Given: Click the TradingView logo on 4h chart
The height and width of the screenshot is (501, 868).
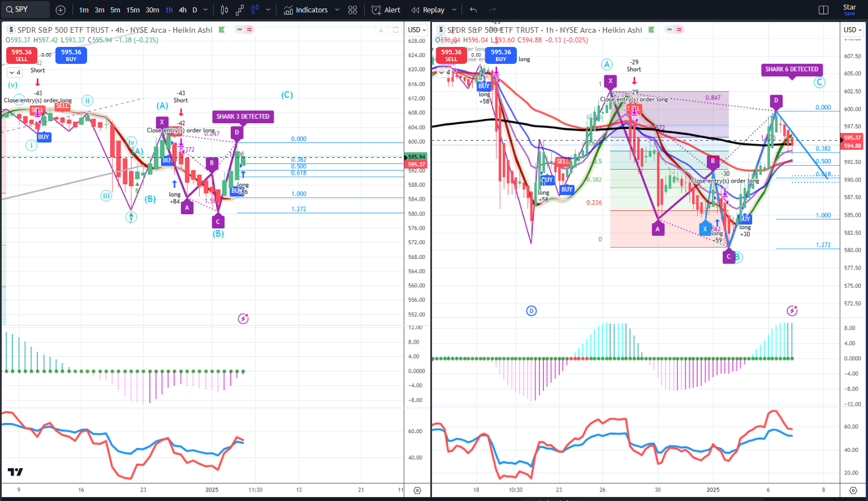Looking at the screenshot, I should tap(15, 472).
